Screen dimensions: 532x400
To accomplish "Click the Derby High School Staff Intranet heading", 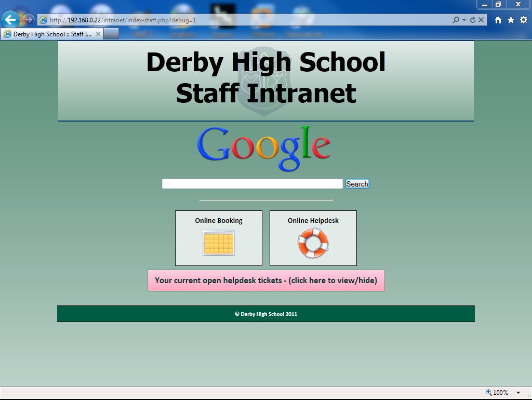I will tap(266, 77).
